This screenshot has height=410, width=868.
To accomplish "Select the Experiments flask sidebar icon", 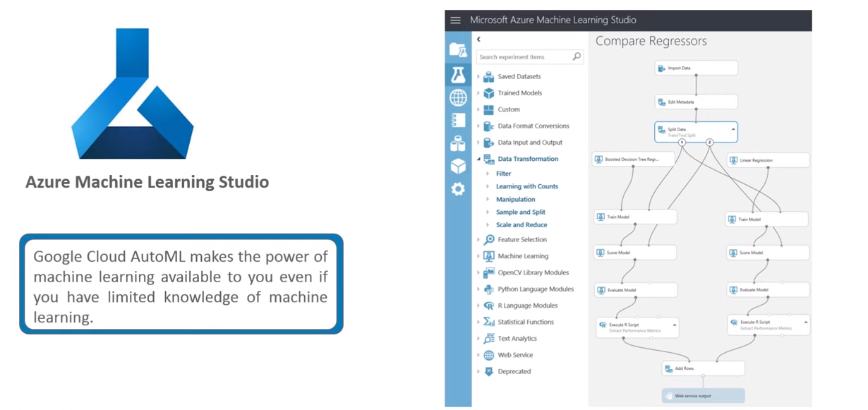I will pyautogui.click(x=458, y=74).
